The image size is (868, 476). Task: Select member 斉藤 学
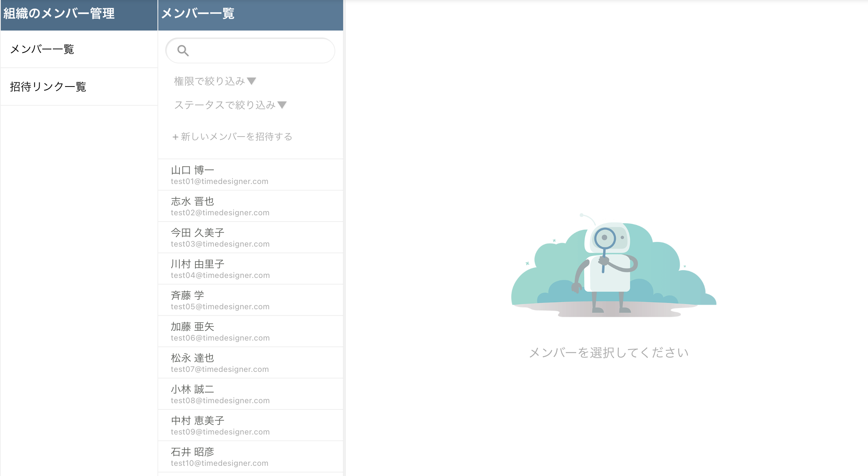[251, 300]
